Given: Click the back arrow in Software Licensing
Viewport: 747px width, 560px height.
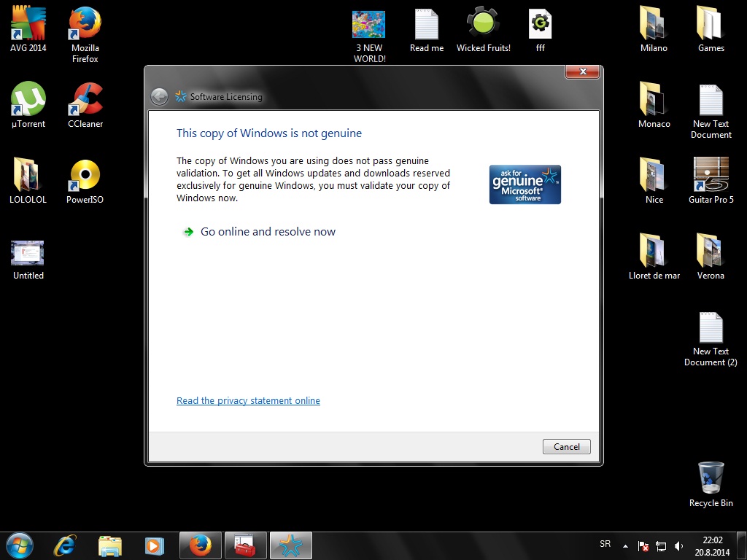Looking at the screenshot, I should tap(159, 97).
